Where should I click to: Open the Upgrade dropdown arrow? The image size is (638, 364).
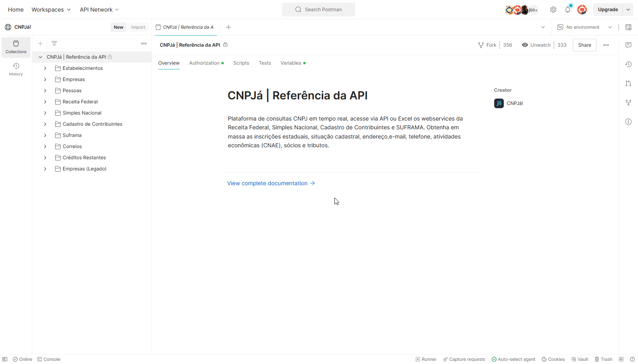(628, 10)
